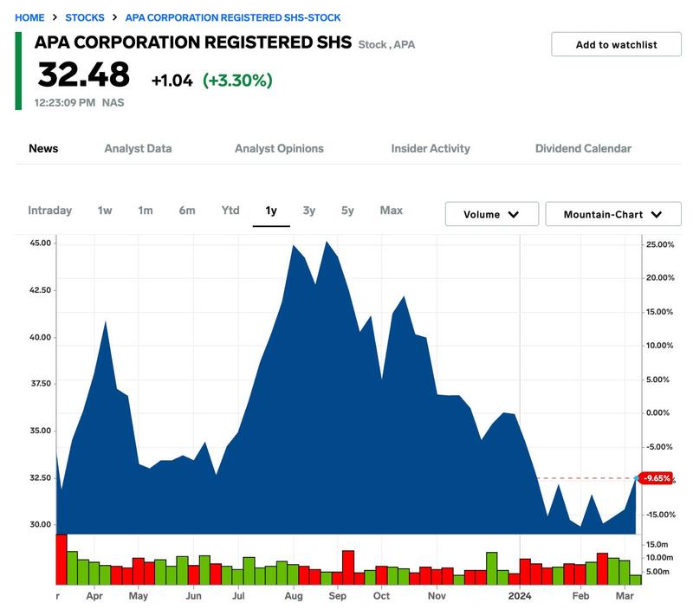693x616 pixels.
Task: Go to the HOME breadcrumb link
Action: 29,17
